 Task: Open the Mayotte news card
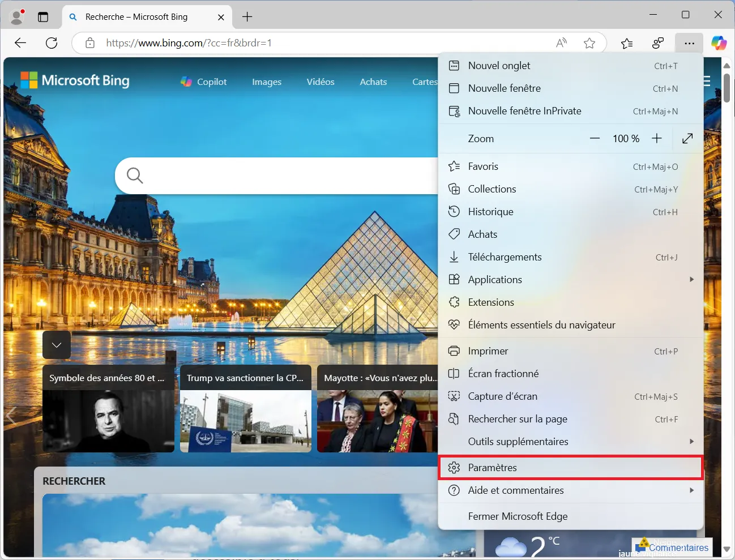click(x=377, y=409)
